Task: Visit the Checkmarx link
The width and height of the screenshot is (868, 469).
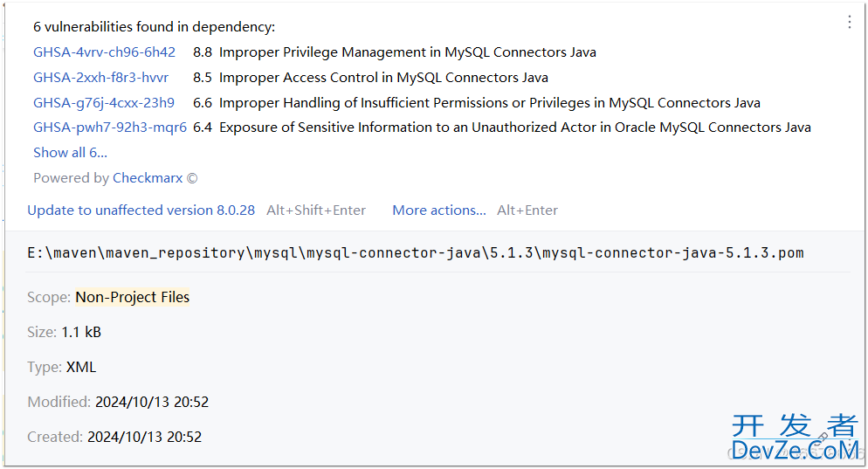Action: click(x=148, y=178)
